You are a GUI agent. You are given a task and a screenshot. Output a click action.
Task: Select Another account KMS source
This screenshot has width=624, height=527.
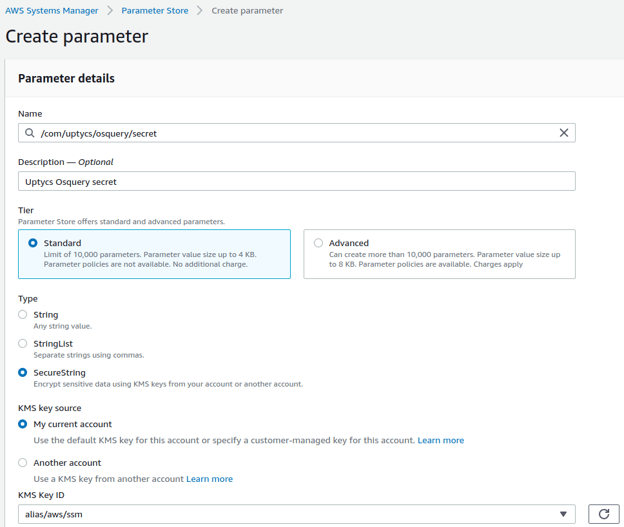[23, 463]
